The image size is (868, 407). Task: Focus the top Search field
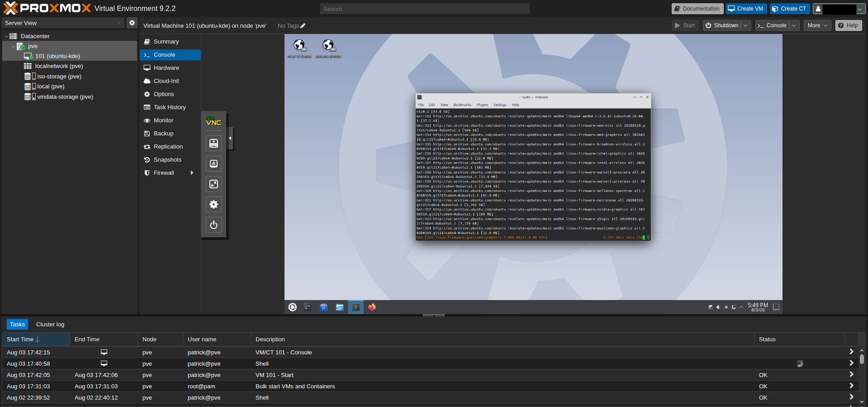click(x=425, y=9)
